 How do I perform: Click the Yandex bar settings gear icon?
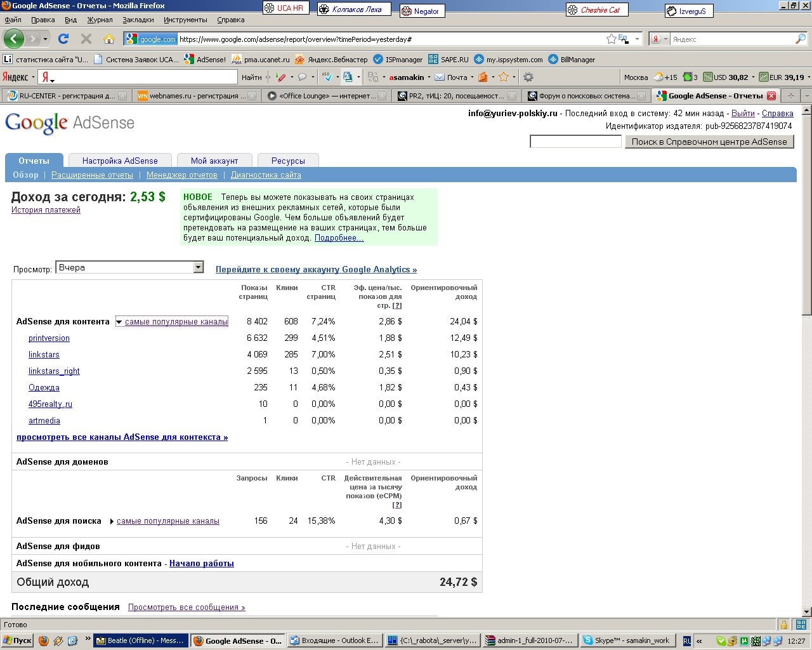click(528, 77)
